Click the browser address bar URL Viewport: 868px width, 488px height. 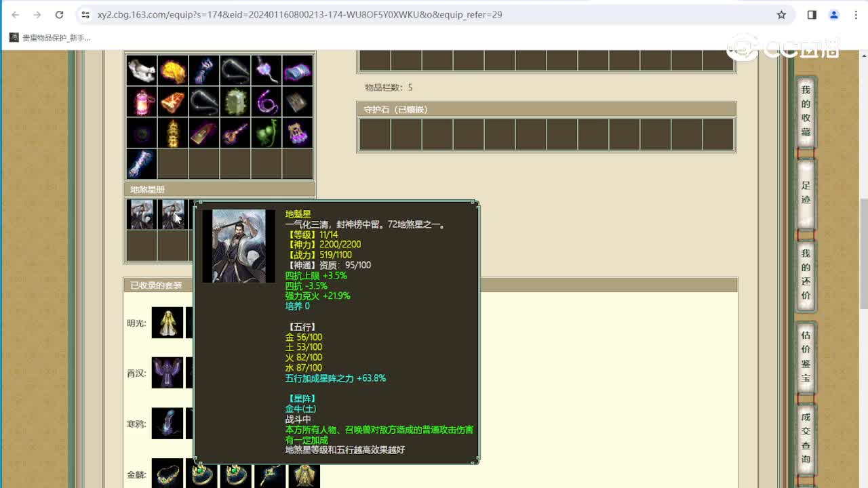(x=299, y=14)
